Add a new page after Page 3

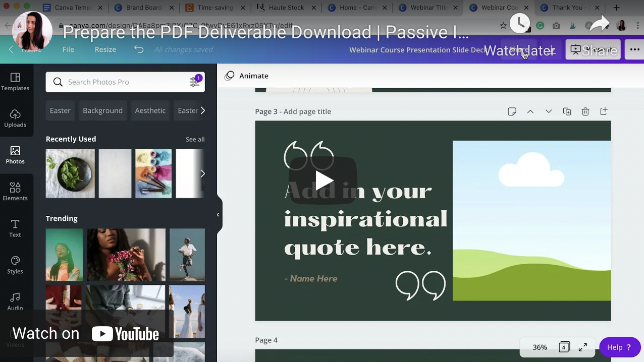click(604, 111)
